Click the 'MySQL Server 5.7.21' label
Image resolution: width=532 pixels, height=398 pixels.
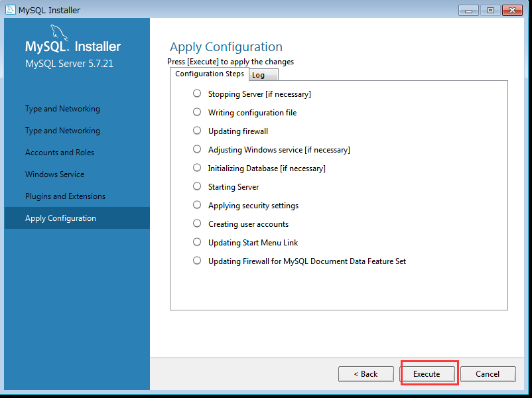pos(69,64)
